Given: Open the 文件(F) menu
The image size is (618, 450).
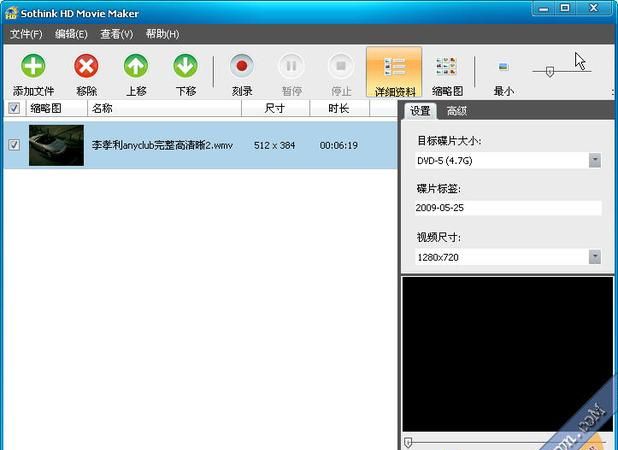Looking at the screenshot, I should [26, 34].
